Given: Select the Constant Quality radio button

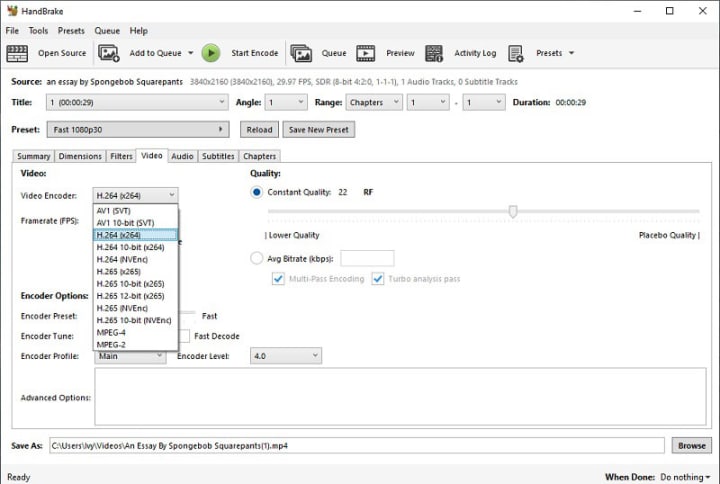Looking at the screenshot, I should [257, 192].
